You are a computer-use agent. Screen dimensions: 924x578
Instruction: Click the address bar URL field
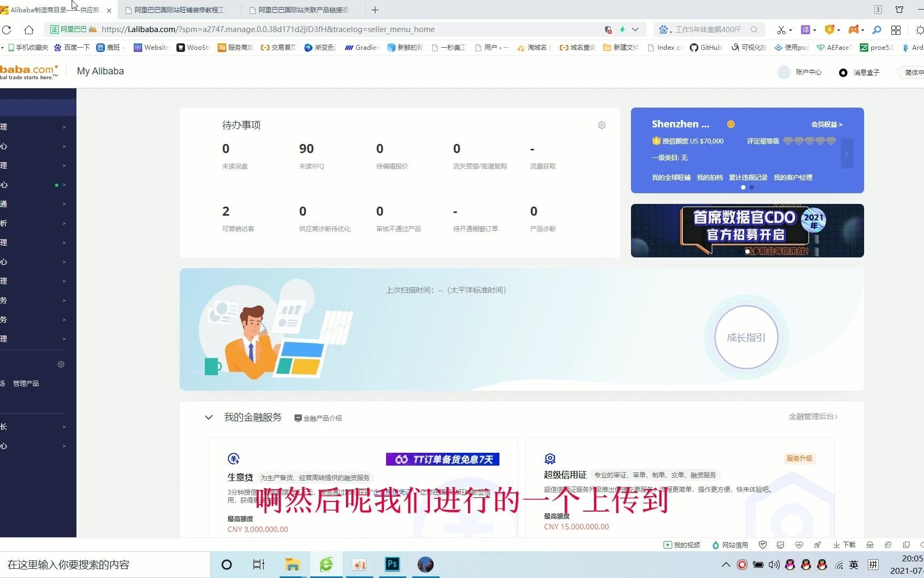tap(267, 29)
